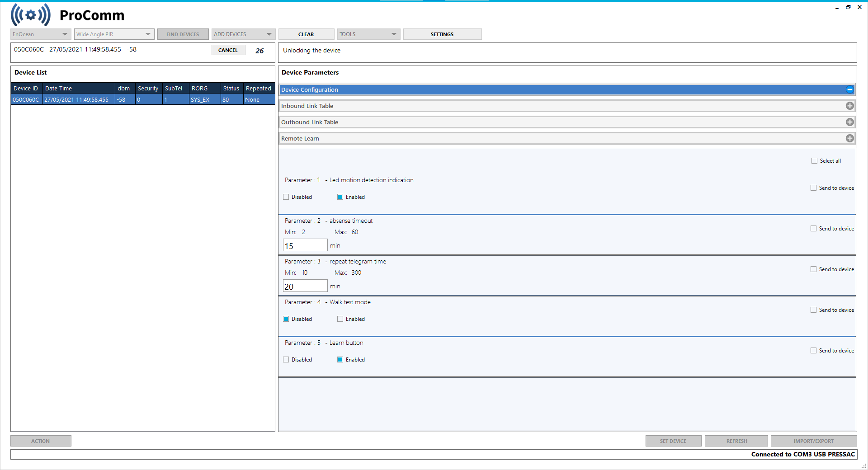Screen dimensions: 868x470
Task: Check Send to device for absense timeout
Action: pyautogui.click(x=813, y=228)
